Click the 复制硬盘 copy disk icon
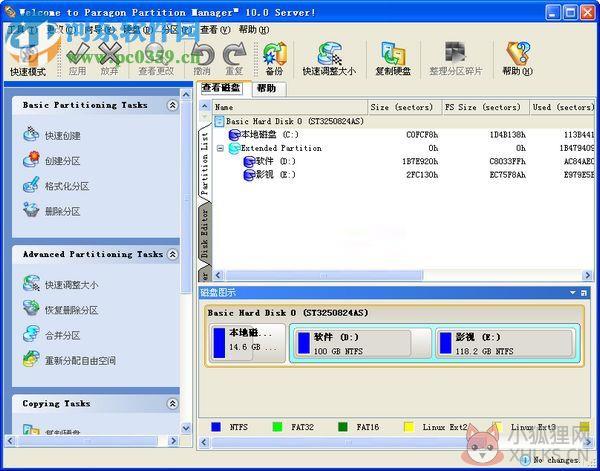The width and height of the screenshot is (600, 471). 393,59
